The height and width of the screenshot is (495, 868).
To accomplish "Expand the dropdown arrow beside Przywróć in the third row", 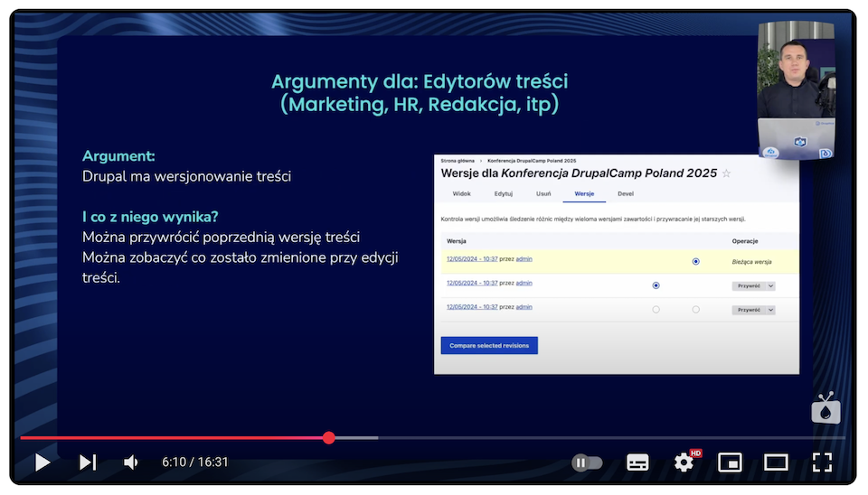I will [x=770, y=310].
